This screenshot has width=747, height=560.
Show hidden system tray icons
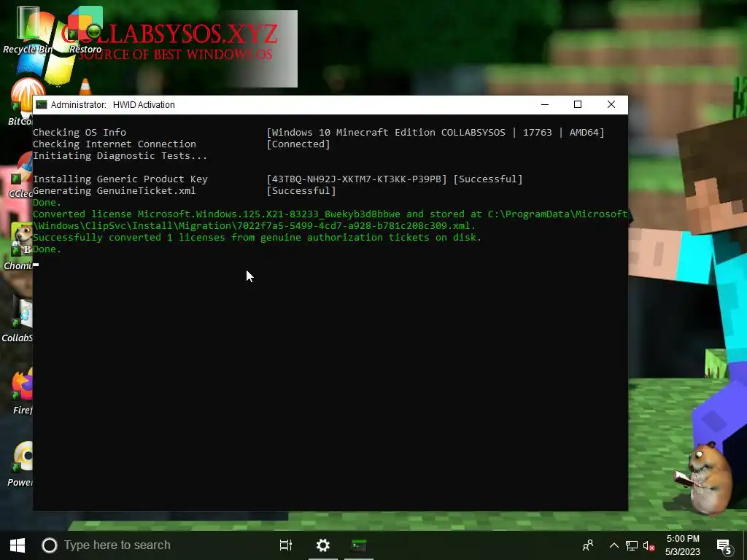pos(614,545)
